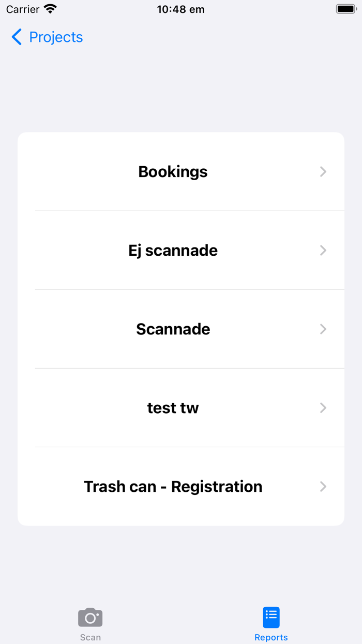362x644 pixels.
Task: Select the Reports tab label
Action: pos(271,637)
